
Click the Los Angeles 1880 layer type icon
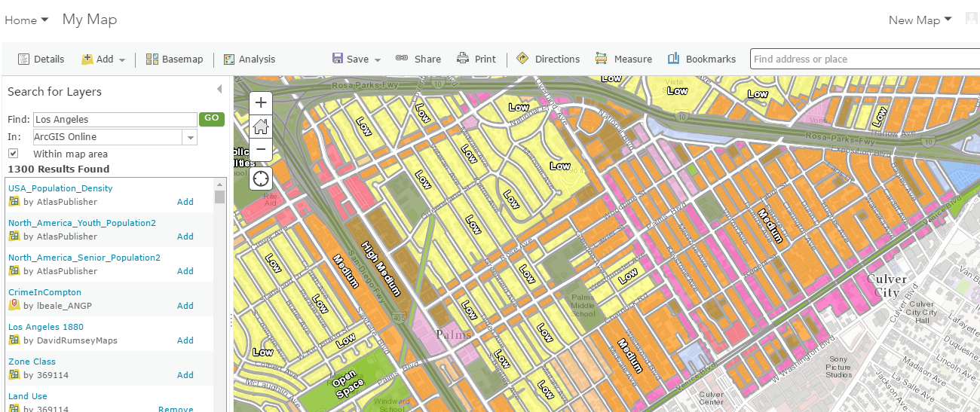click(14, 340)
